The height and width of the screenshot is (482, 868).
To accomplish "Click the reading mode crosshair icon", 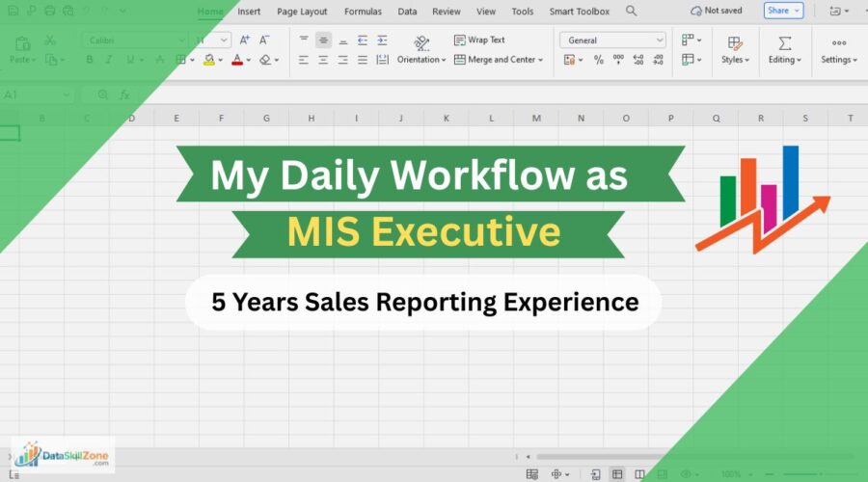I will coord(556,474).
